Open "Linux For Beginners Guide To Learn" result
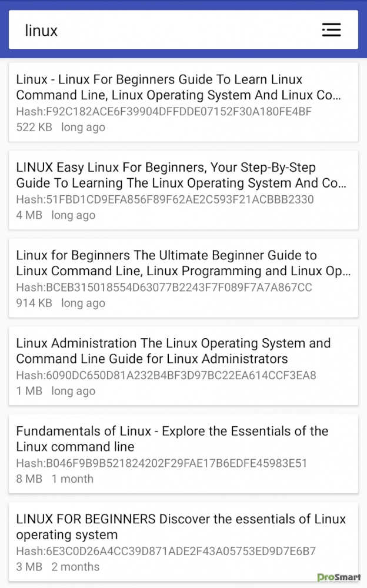 coord(179,87)
